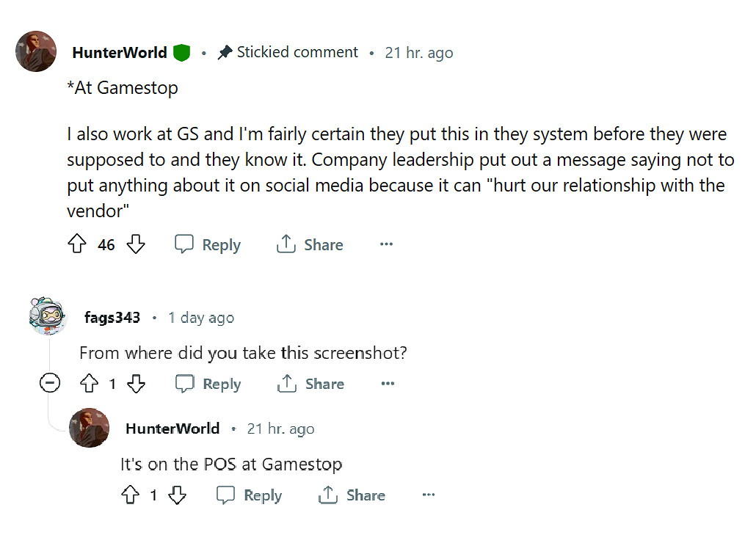756x543 pixels.
Task: Downvote the "It's on the POS" reply
Action: point(178,496)
